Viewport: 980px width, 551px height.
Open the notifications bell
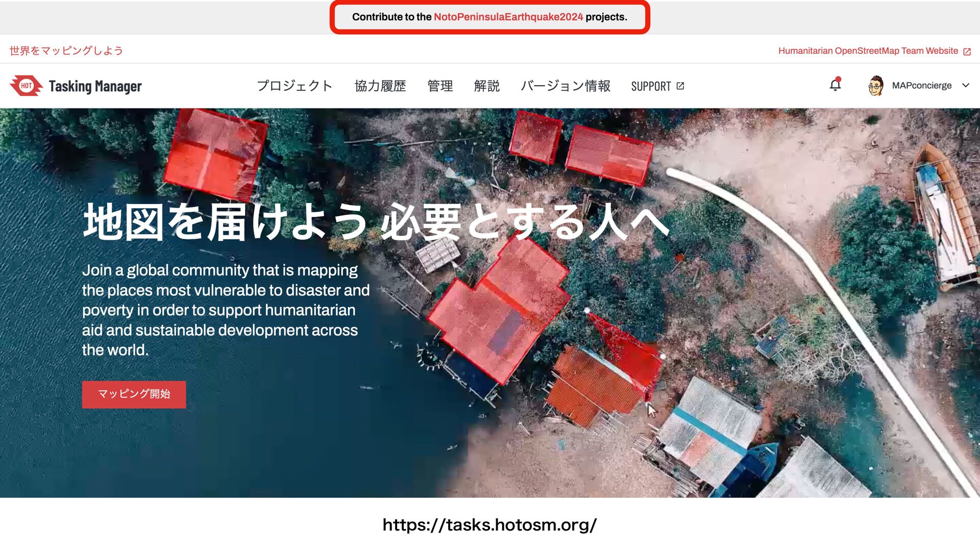coord(835,85)
